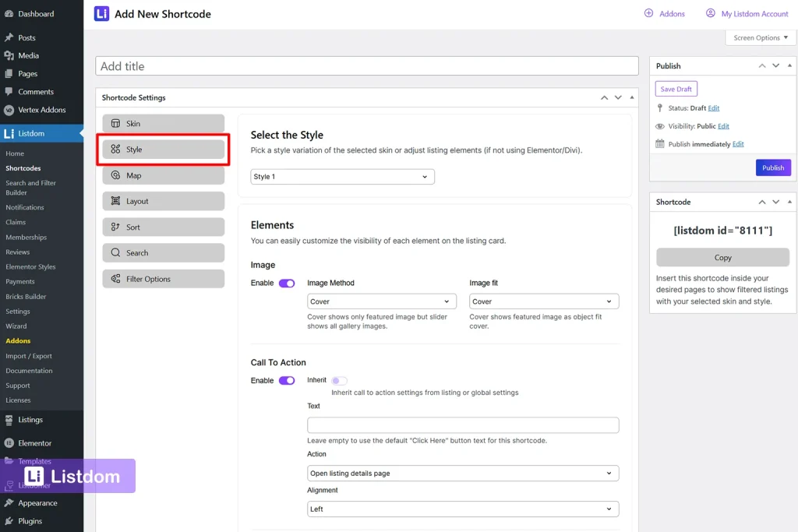Image resolution: width=798 pixels, height=532 pixels.
Task: Change the Alignment dropdown from Left
Action: [463, 509]
